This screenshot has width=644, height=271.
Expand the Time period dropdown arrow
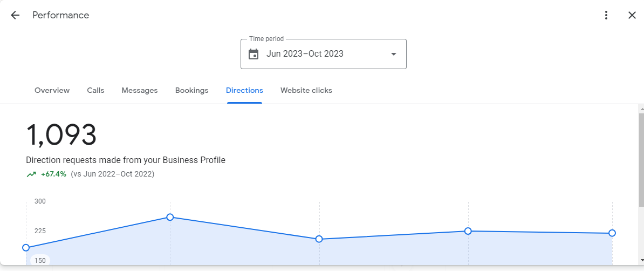pos(393,54)
